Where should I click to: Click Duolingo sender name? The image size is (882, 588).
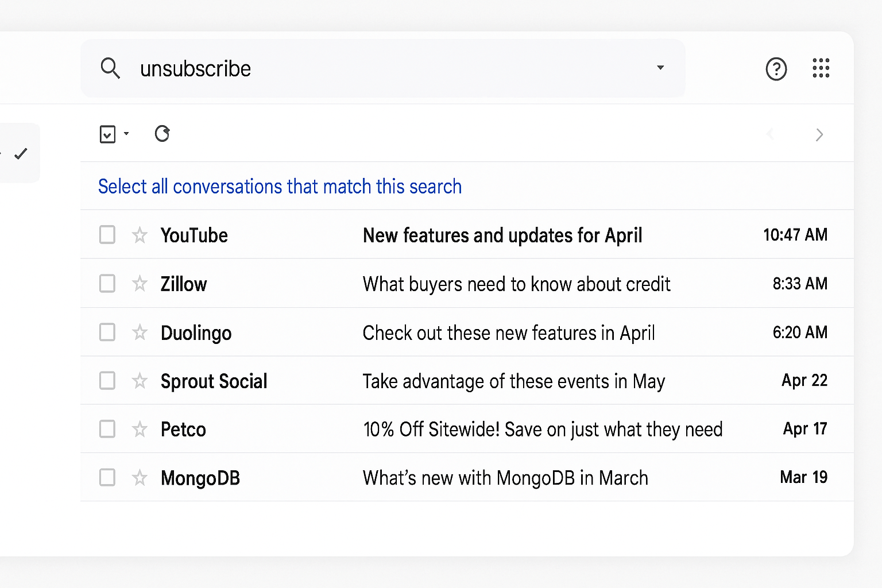point(196,333)
